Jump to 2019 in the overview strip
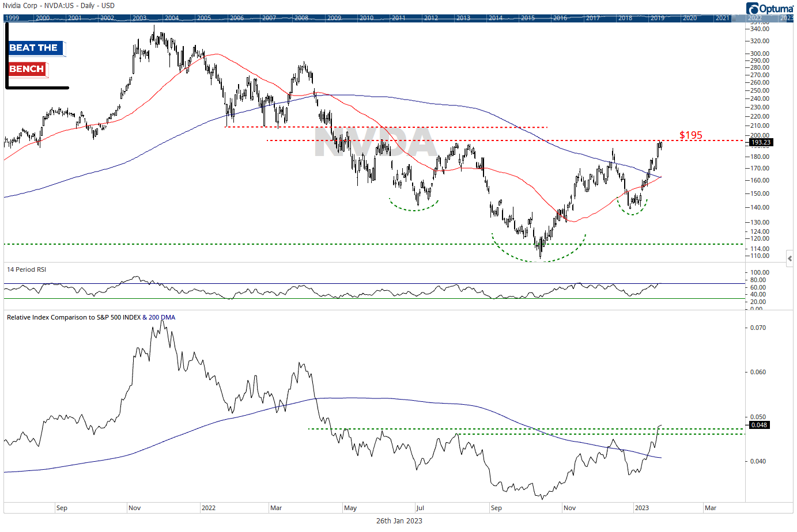 pyautogui.click(x=658, y=18)
